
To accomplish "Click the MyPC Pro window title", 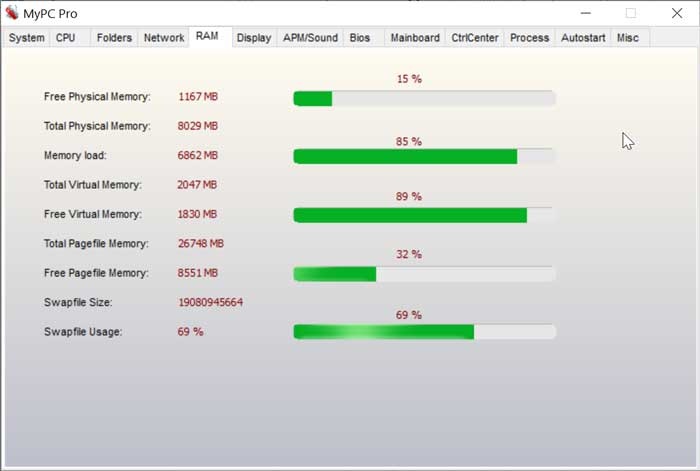I will click(x=50, y=14).
